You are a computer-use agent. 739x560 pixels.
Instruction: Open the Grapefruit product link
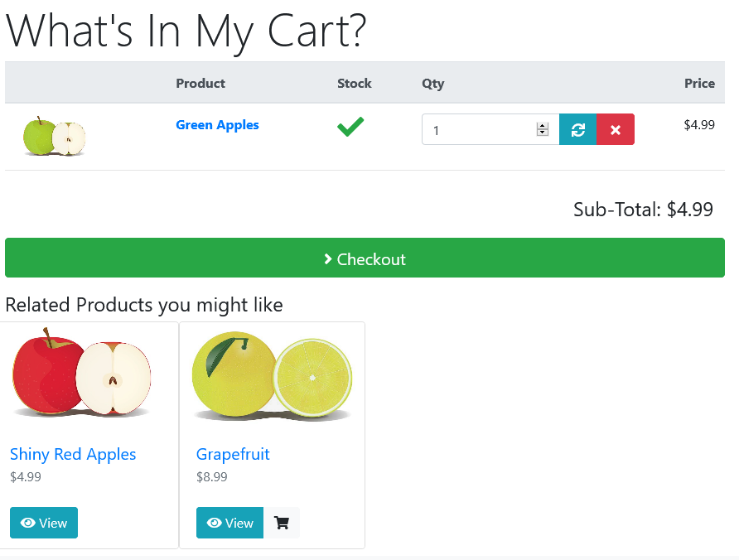pos(233,455)
